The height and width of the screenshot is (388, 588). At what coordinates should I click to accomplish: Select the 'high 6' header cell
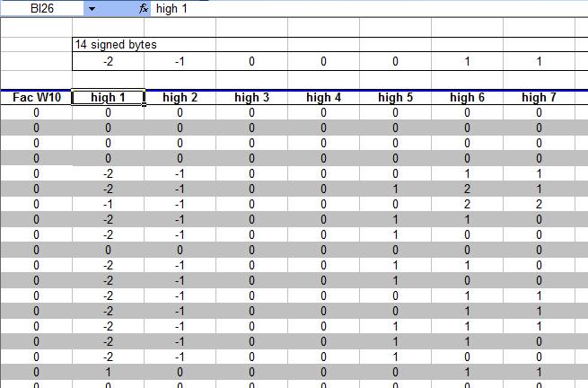(x=467, y=98)
